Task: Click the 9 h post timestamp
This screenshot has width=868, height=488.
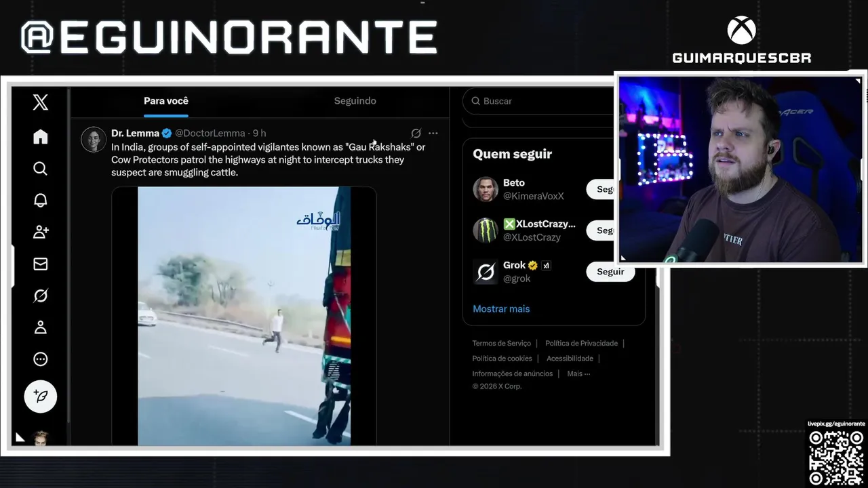Action: coord(259,134)
